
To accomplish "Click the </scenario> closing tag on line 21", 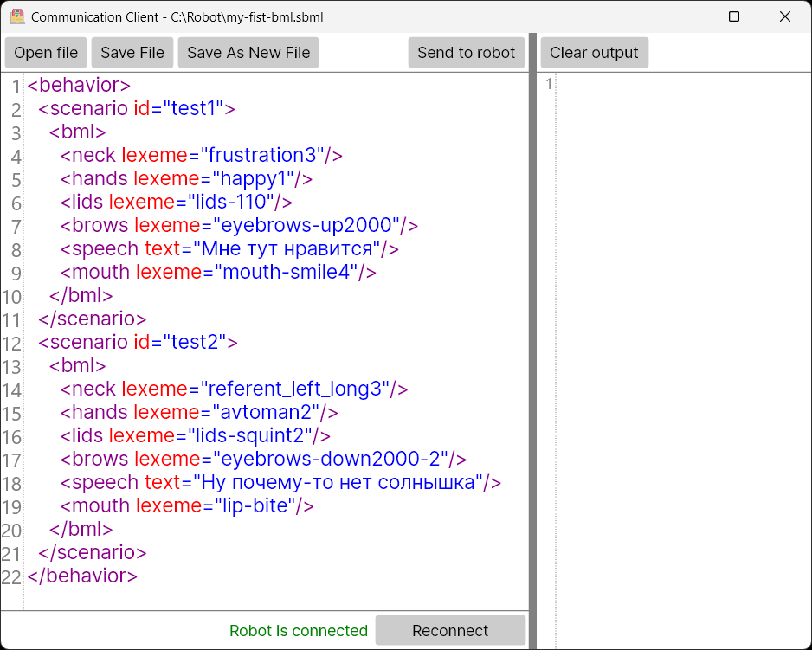I will click(x=92, y=552).
